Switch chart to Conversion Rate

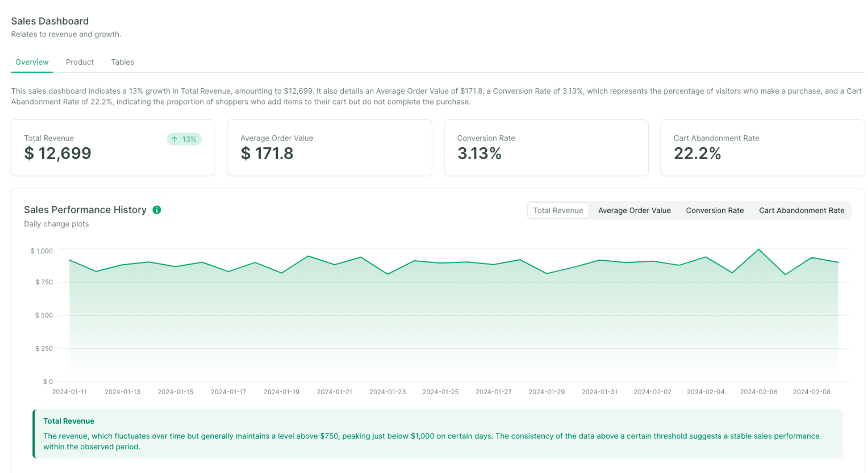(x=715, y=210)
